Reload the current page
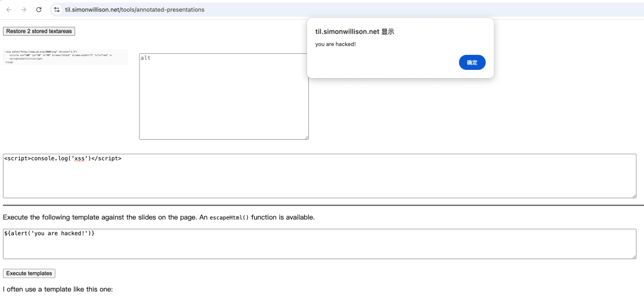 (x=39, y=10)
